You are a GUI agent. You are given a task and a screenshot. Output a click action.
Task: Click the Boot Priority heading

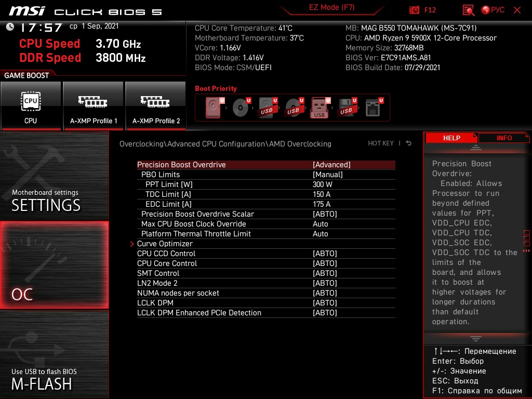[x=216, y=88]
